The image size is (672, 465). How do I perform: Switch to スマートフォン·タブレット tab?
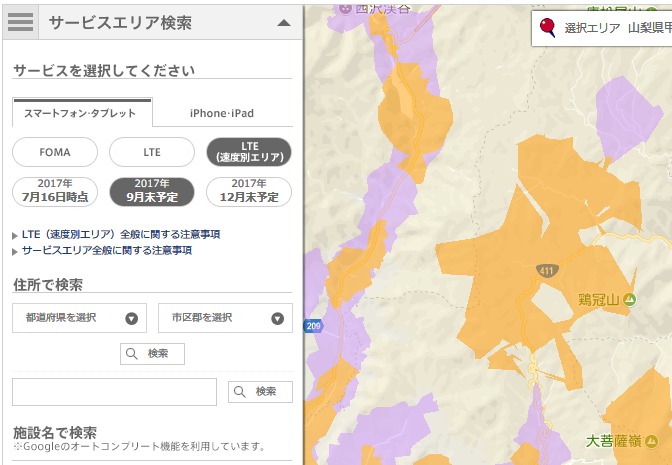click(x=82, y=113)
